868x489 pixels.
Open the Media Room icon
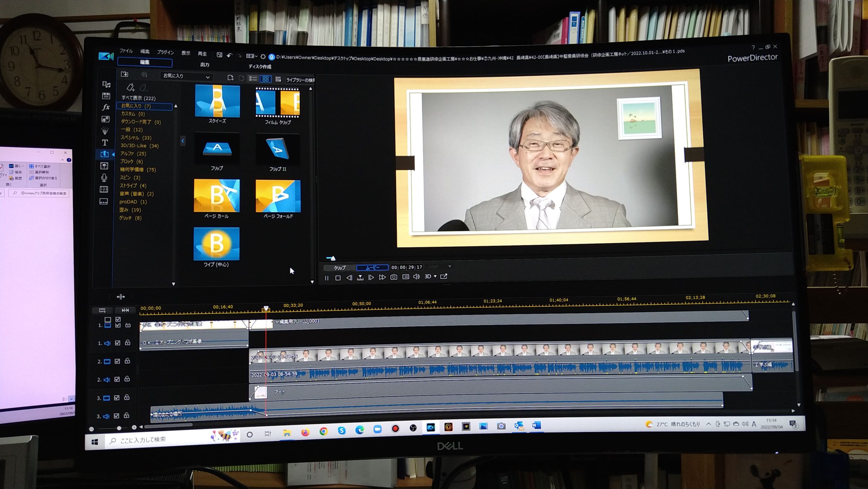pos(106,84)
